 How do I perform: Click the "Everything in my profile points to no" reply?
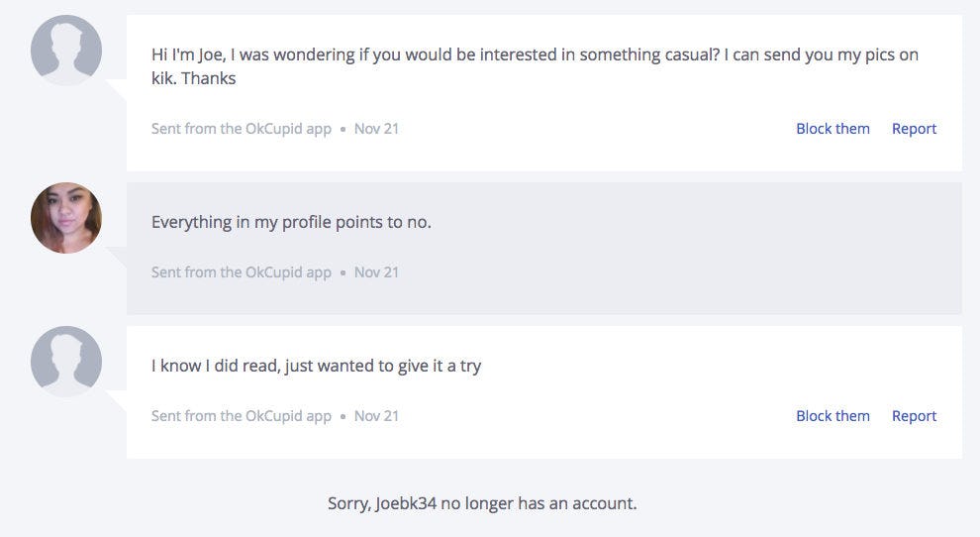tap(291, 222)
